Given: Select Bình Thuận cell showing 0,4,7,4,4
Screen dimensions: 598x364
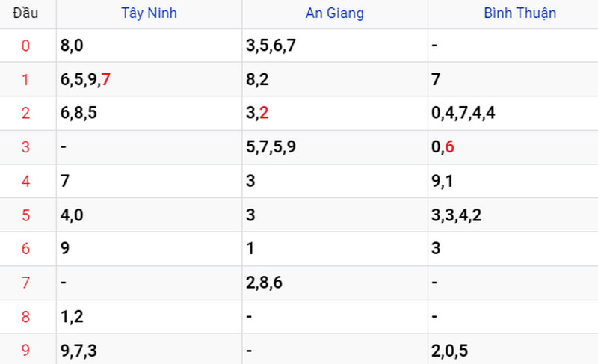Looking at the screenshot, I should [x=463, y=114].
